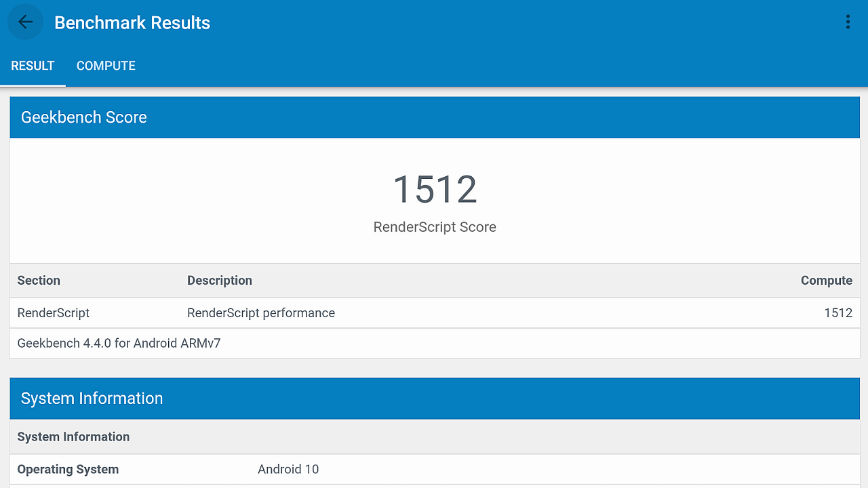Open the three-dot overflow menu
This screenshot has height=488, width=868.
[848, 22]
